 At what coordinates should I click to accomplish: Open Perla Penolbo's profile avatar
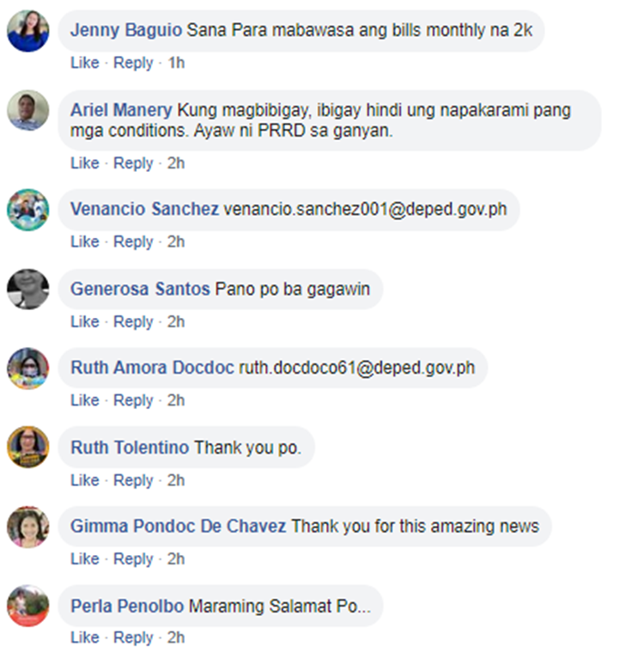click(x=28, y=606)
